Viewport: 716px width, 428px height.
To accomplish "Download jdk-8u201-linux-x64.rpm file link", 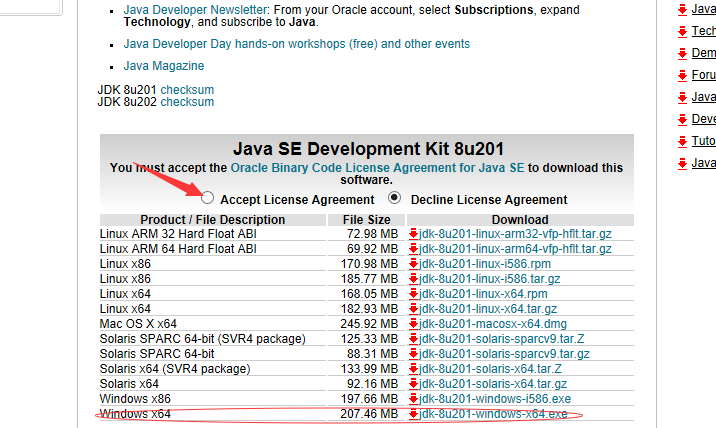I will [x=483, y=294].
